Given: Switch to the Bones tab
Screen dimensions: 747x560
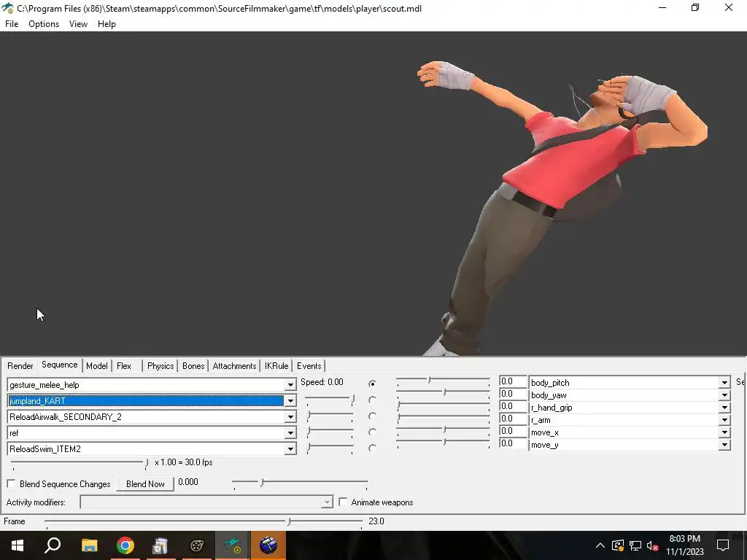Looking at the screenshot, I should (x=193, y=366).
